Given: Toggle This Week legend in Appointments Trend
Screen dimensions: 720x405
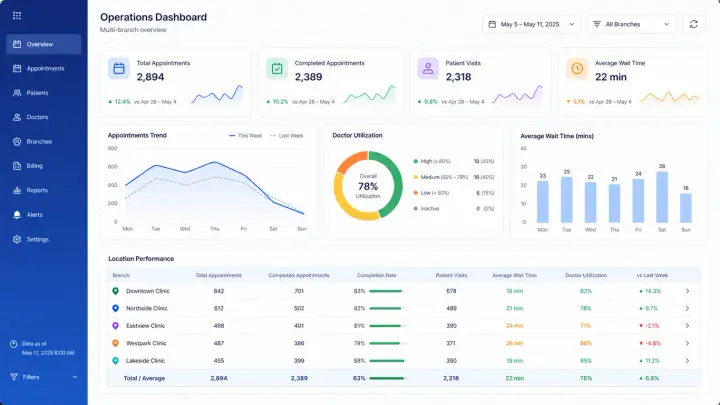Looking at the screenshot, I should [245, 135].
